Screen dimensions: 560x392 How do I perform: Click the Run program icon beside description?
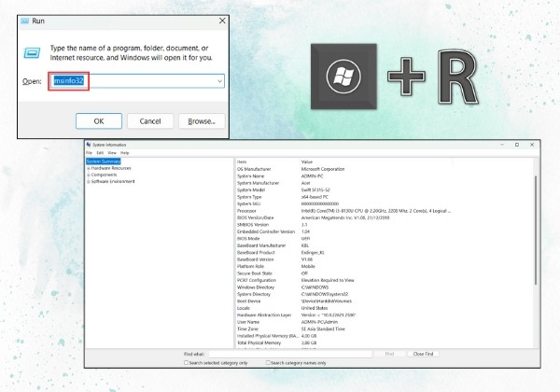[32, 53]
